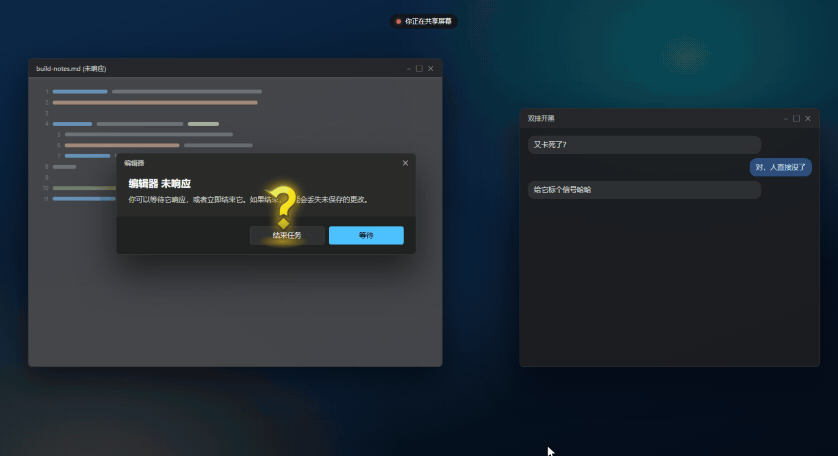Close the build-notes.md editor window

tap(431, 68)
